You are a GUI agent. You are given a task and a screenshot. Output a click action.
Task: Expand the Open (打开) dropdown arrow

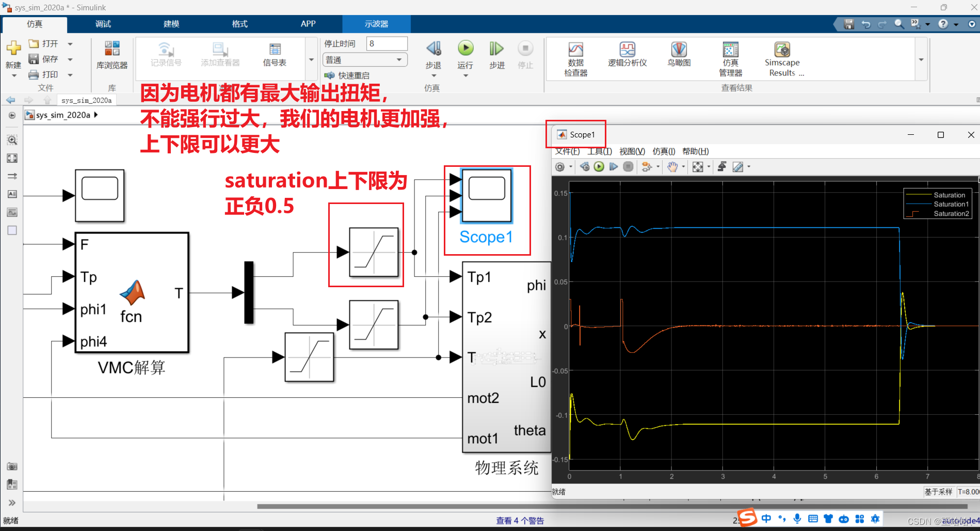click(70, 44)
